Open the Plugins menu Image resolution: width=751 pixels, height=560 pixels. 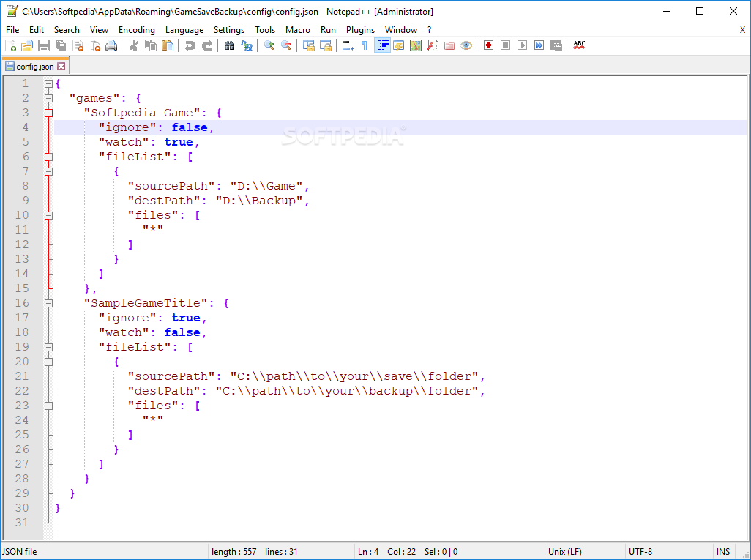pos(360,30)
